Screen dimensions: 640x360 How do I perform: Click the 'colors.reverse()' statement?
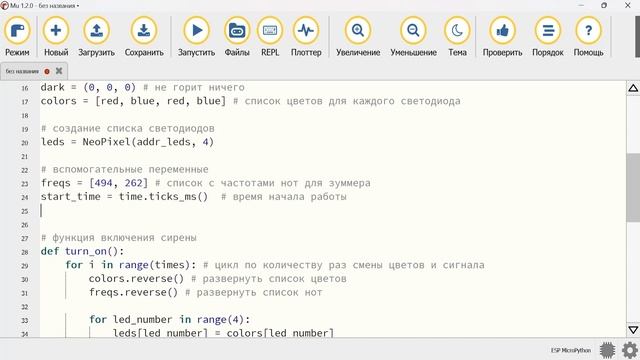pos(136,279)
